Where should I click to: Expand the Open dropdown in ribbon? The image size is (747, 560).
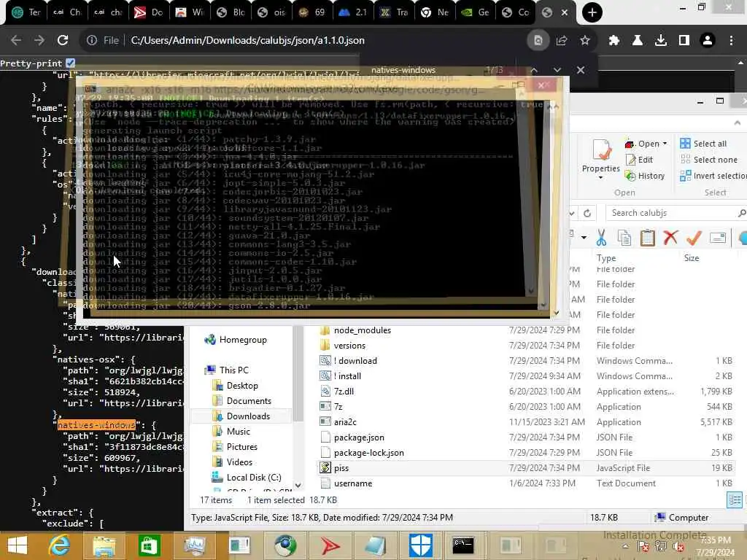pos(665,144)
